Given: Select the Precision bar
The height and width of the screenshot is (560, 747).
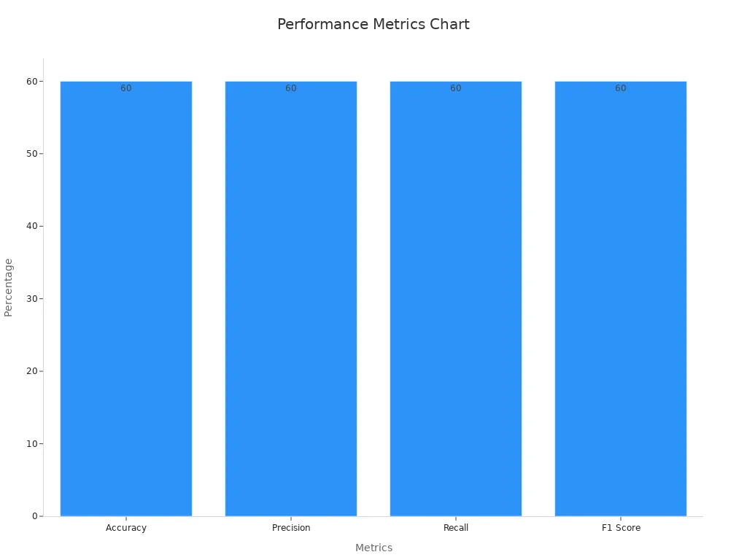Looking at the screenshot, I should click(291, 299).
